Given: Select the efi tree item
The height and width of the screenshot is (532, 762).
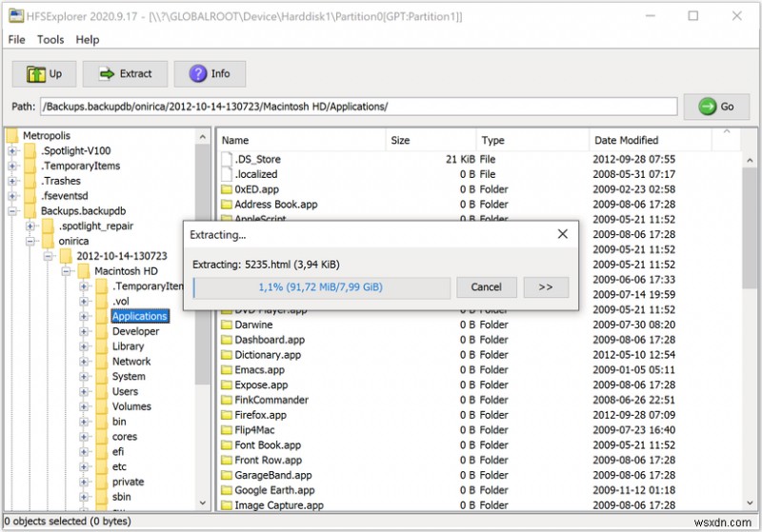Looking at the screenshot, I should [118, 452].
